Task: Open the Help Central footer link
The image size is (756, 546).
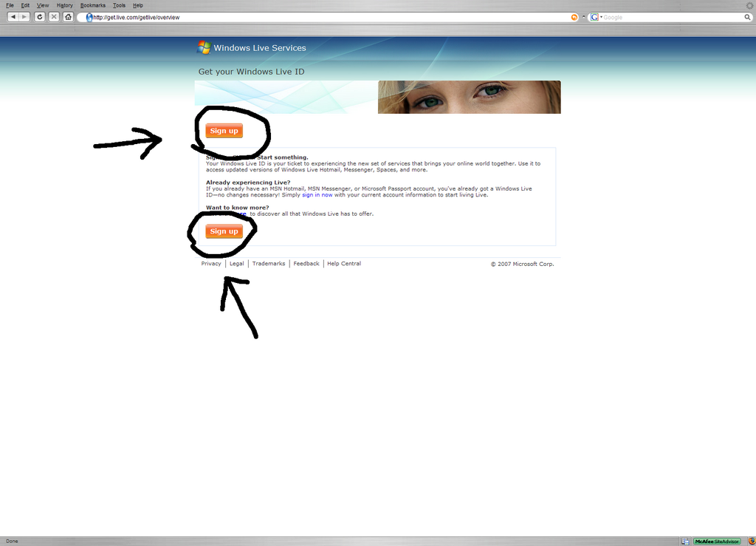Action: click(344, 263)
